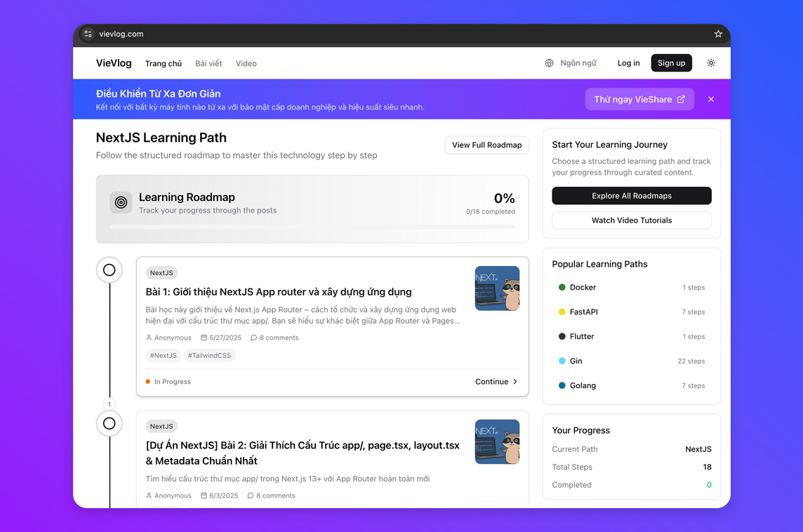Click the calendar icon next to 6/3/2025

pos(204,496)
